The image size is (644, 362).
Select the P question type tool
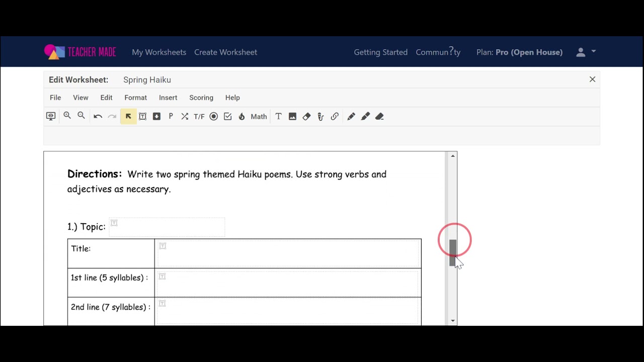171,116
